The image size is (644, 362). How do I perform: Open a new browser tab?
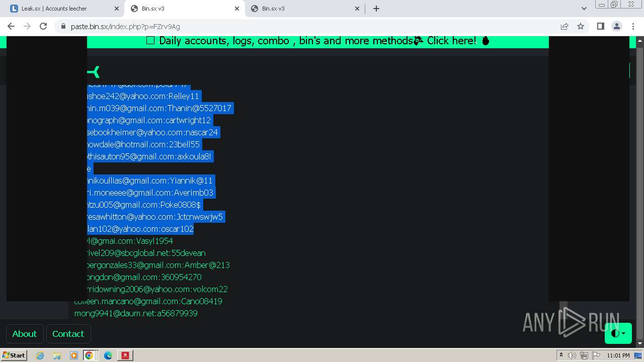point(376,9)
